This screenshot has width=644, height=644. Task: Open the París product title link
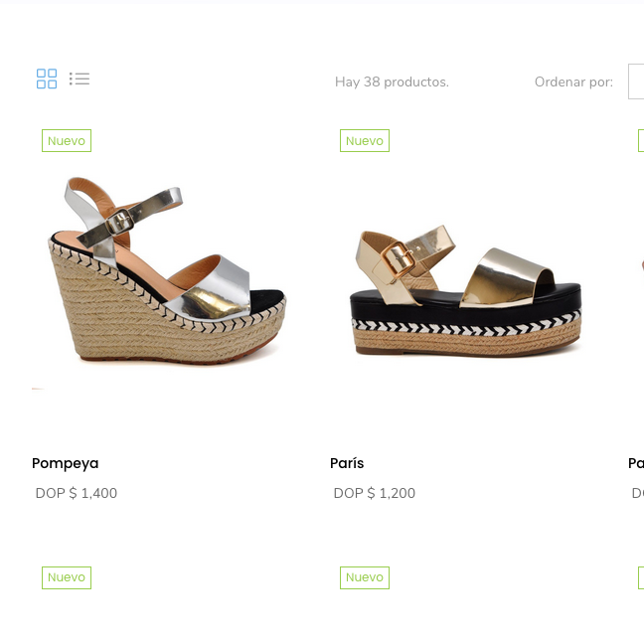[347, 463]
